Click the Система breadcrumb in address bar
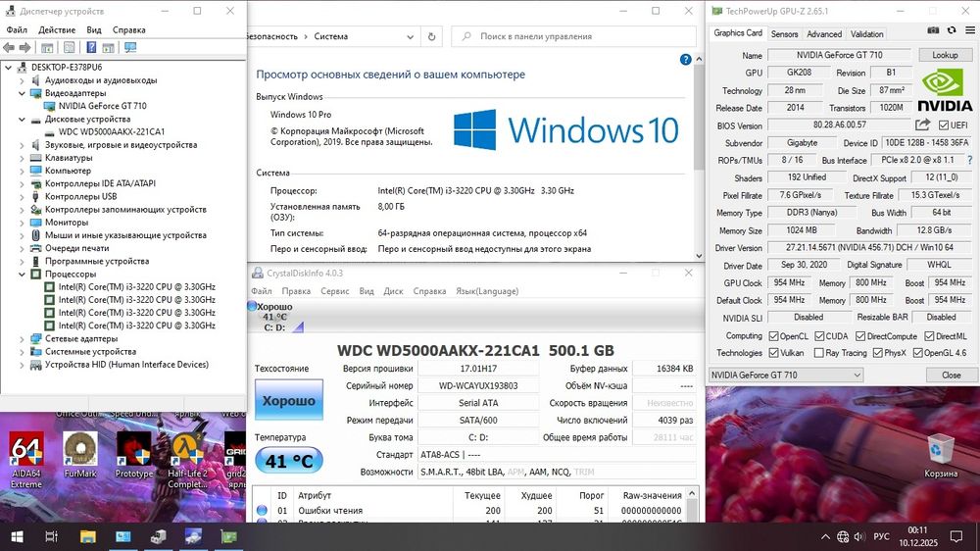The image size is (980, 551). tap(330, 36)
